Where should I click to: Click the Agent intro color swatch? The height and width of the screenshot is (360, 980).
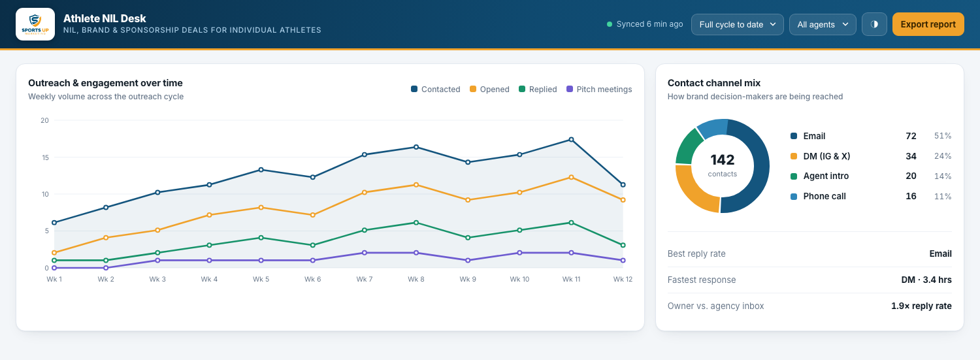pos(794,176)
